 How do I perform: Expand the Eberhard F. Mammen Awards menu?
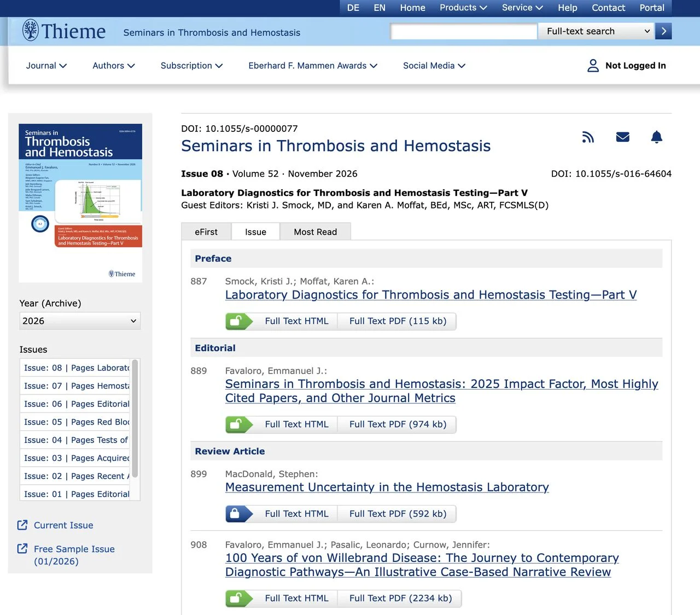[313, 66]
